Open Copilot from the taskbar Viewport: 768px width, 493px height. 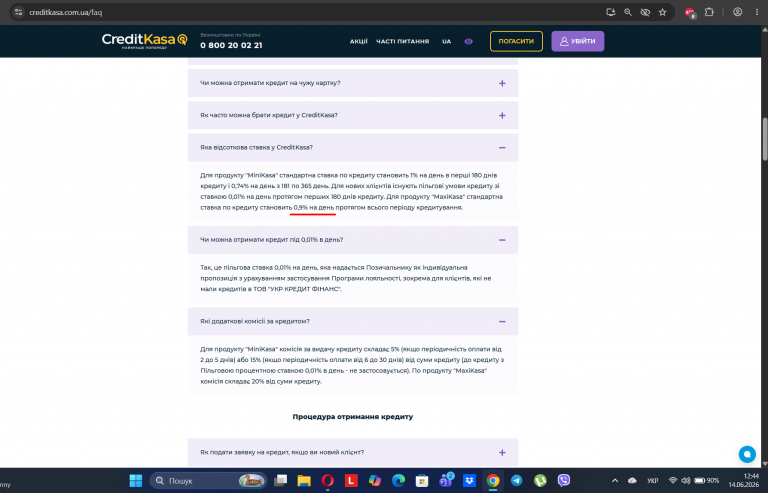[375, 481]
